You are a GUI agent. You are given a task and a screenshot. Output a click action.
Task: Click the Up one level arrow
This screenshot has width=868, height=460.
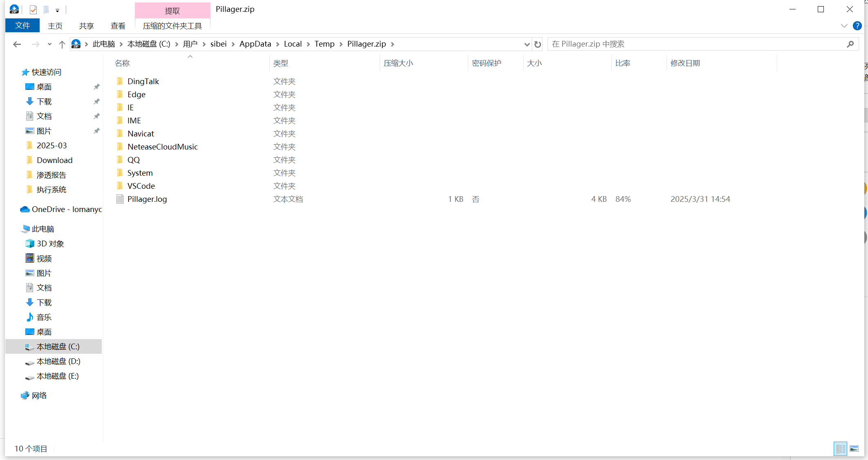click(x=62, y=44)
